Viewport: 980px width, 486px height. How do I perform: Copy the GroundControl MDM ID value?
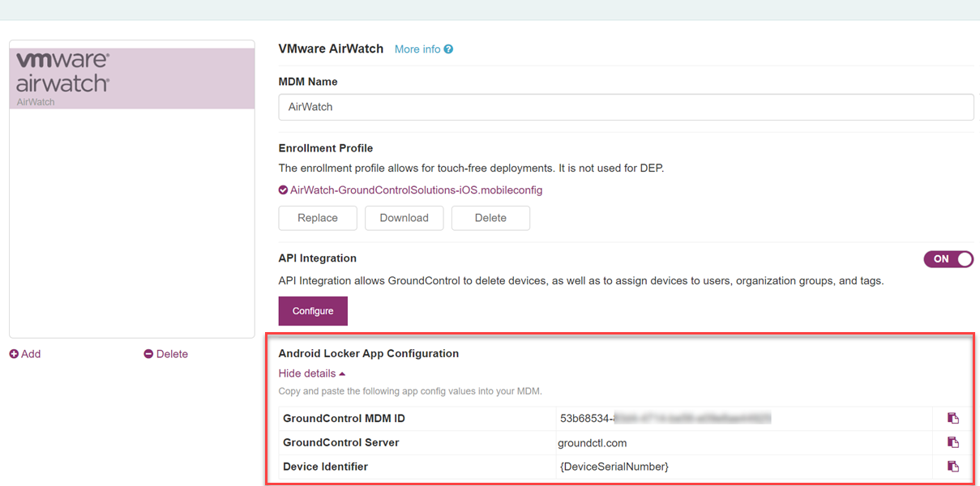(x=952, y=418)
